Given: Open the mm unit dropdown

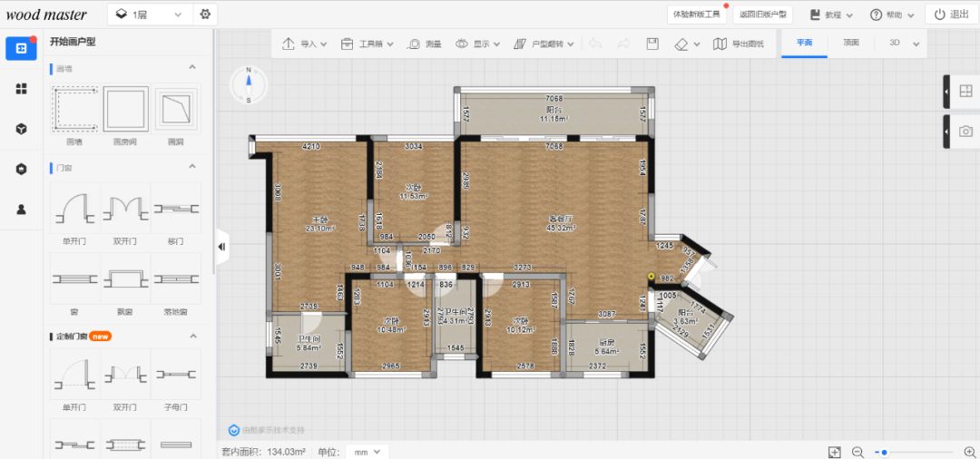Looking at the screenshot, I should click(x=368, y=452).
